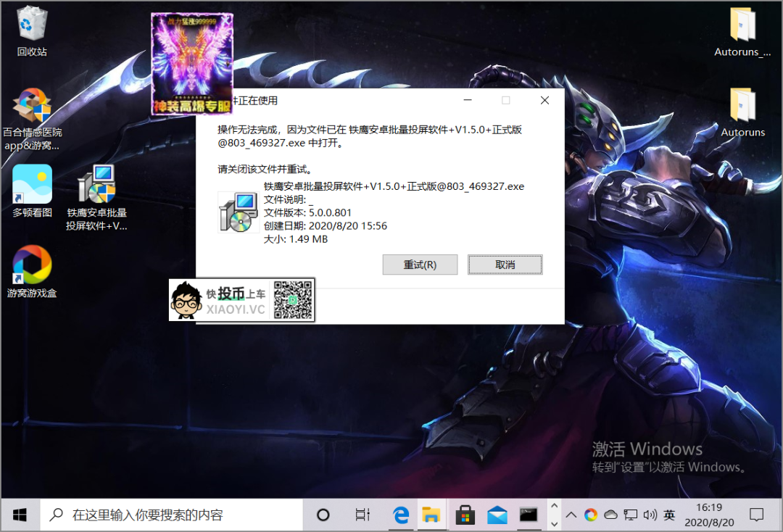Toggle the 英 input language indicator
The height and width of the screenshot is (532, 783).
pyautogui.click(x=668, y=515)
